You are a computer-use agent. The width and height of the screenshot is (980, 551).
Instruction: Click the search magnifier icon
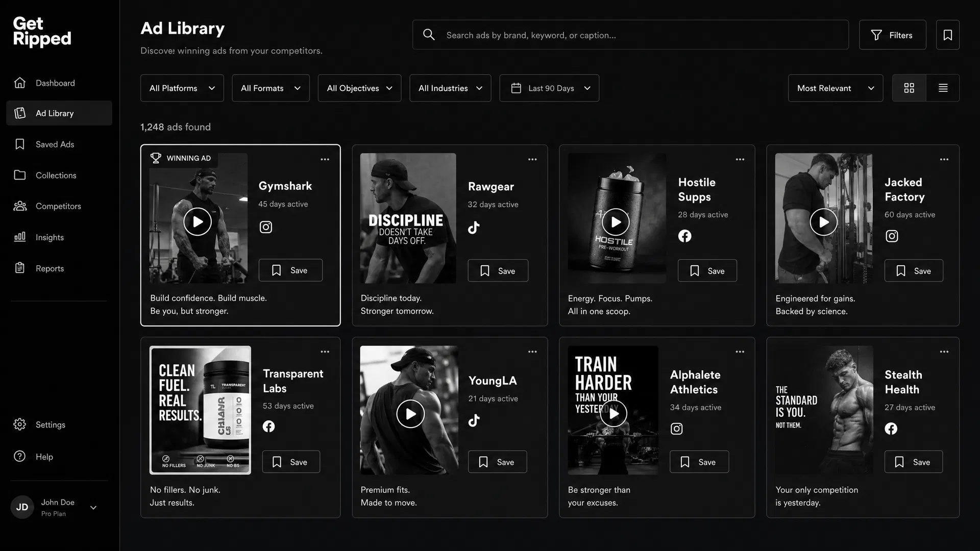point(429,35)
